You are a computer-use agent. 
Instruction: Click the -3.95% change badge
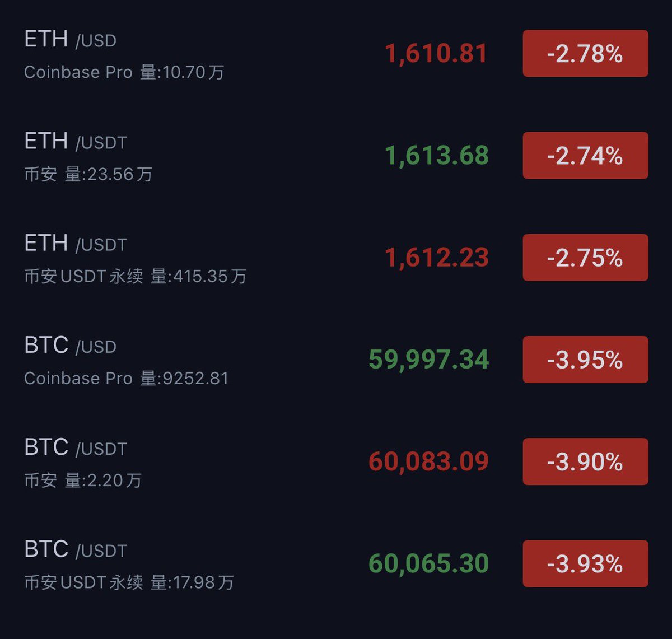(x=585, y=360)
